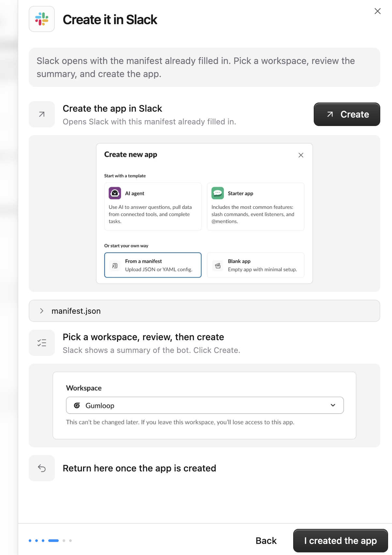This screenshot has height=555, width=392.
Task: Choose the Blank app option
Action: [256, 265]
